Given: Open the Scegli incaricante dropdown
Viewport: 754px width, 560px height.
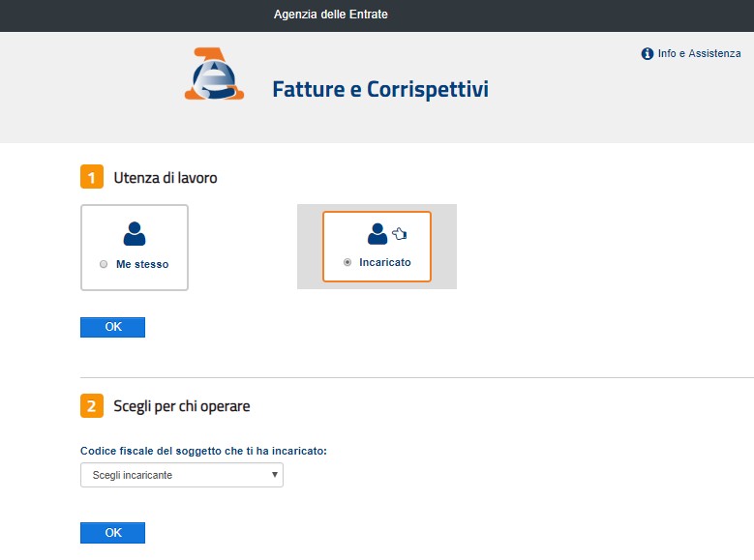Looking at the screenshot, I should click(182, 475).
